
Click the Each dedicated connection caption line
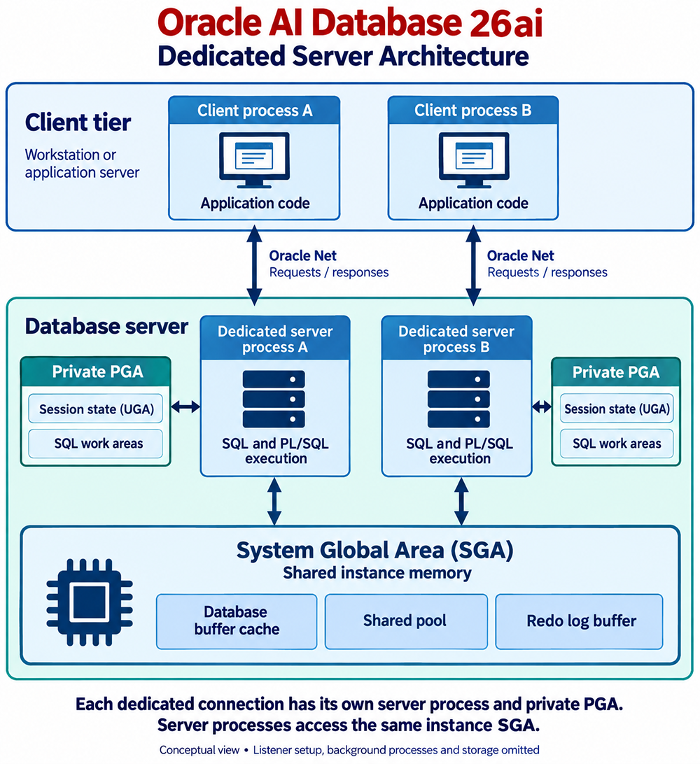point(349,705)
